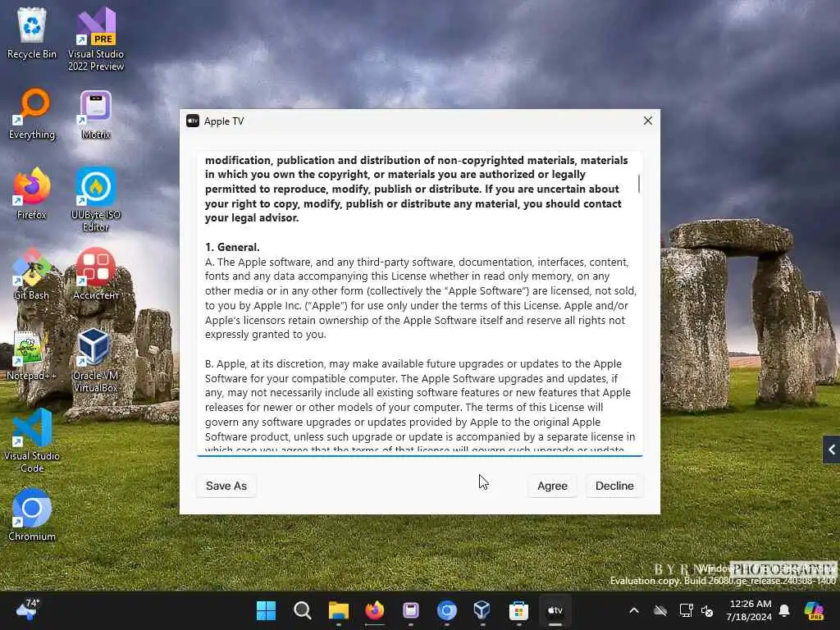Open Recycle Bin desktop icon
The width and height of the screenshot is (840, 630).
[32, 33]
